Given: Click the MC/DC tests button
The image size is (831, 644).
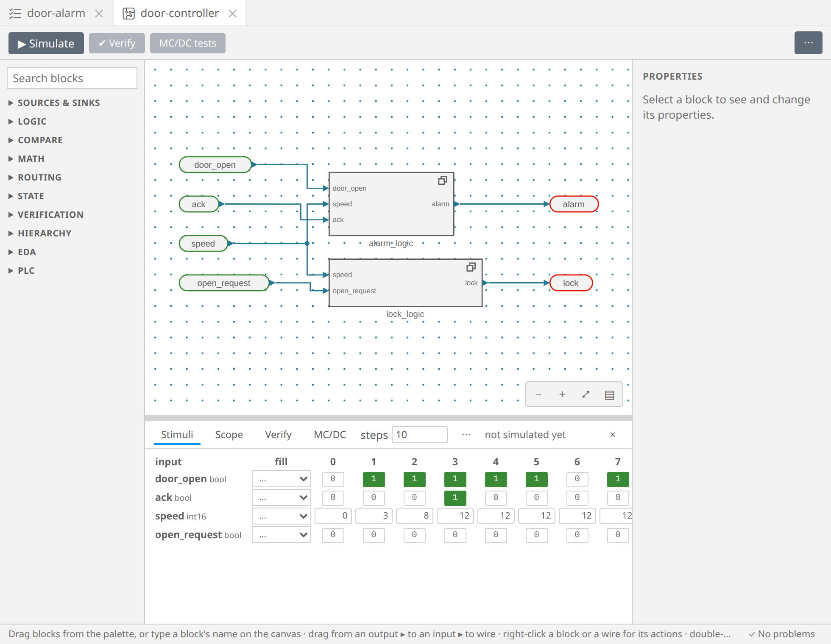Looking at the screenshot, I should tap(188, 43).
